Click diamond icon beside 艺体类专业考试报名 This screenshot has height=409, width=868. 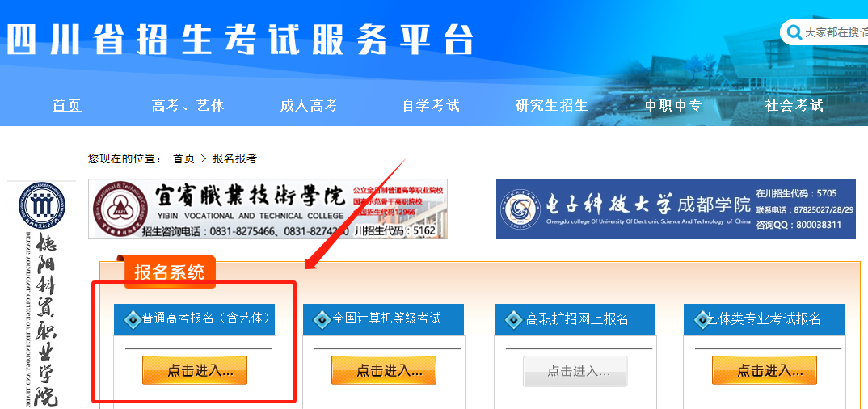click(702, 319)
